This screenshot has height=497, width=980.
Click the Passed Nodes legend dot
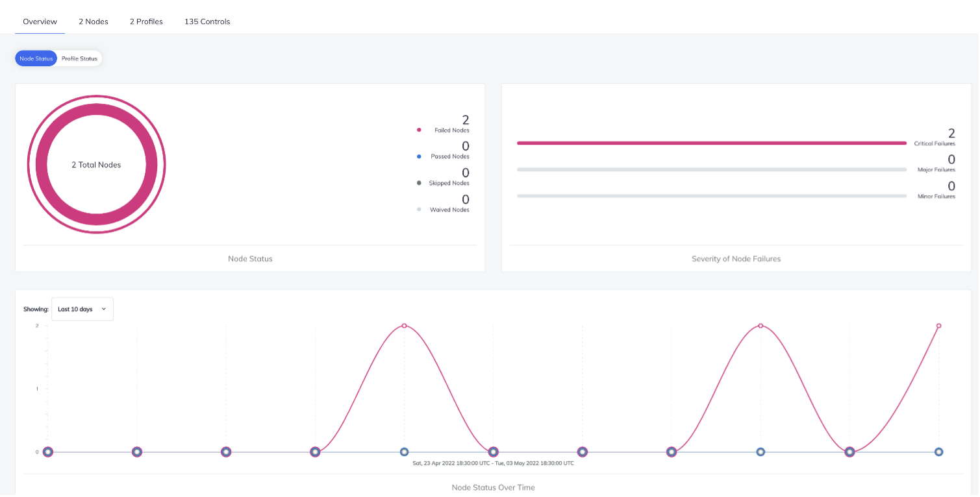[x=418, y=156]
